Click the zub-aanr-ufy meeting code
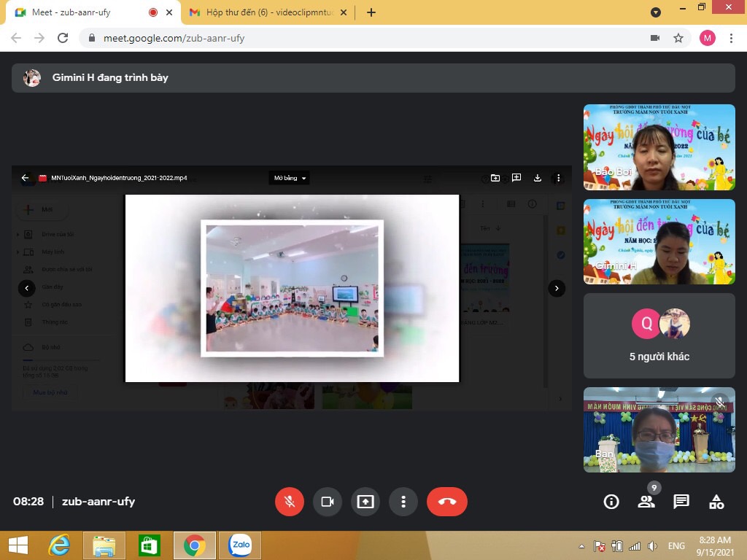Screen dimensions: 747x560 pos(98,502)
